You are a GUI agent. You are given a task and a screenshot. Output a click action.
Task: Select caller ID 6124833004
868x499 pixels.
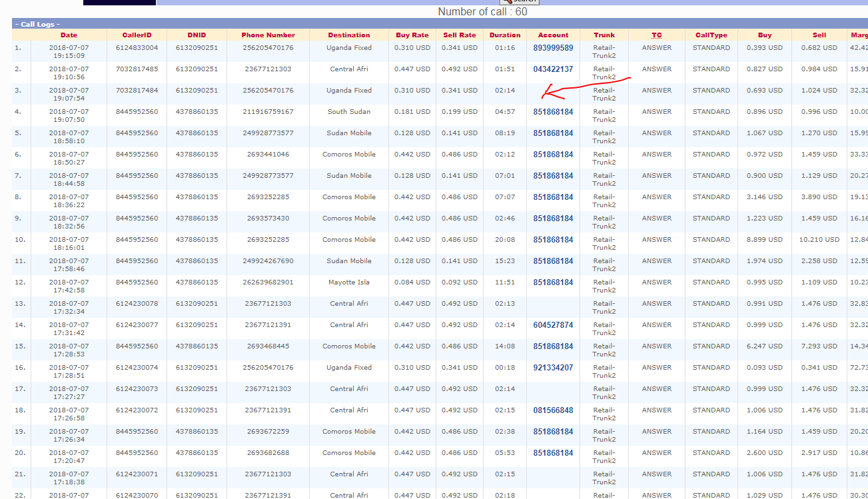coord(137,48)
